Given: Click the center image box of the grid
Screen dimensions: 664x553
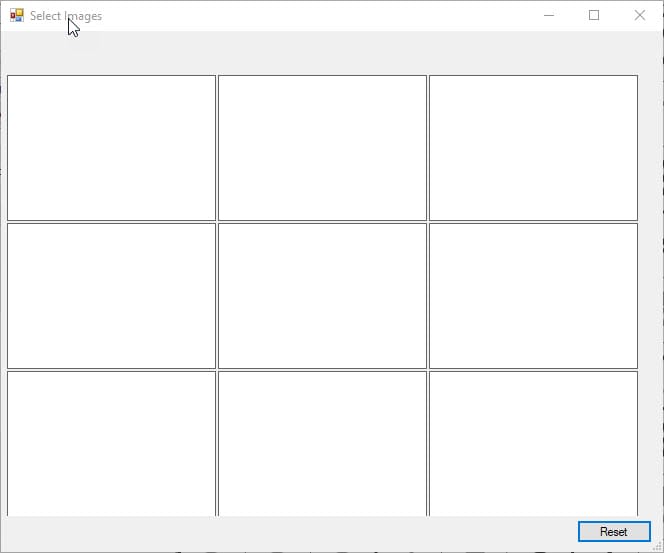Looking at the screenshot, I should click(x=322, y=296).
